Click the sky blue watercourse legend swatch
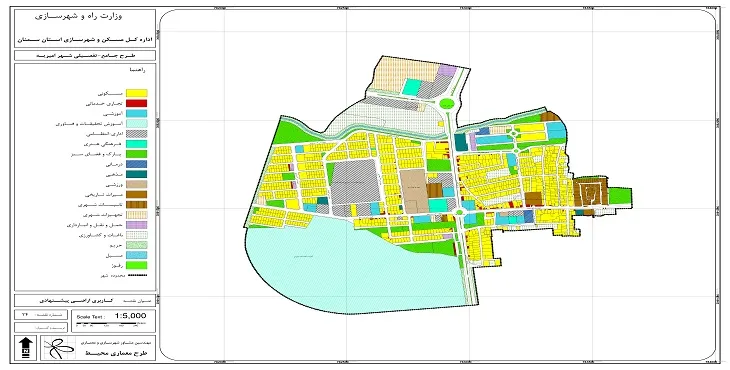730x370 pixels. [136, 255]
